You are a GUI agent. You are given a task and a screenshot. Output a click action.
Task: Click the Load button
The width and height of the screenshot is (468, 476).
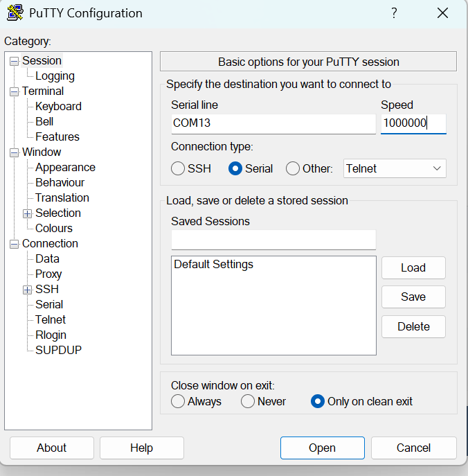tap(413, 267)
